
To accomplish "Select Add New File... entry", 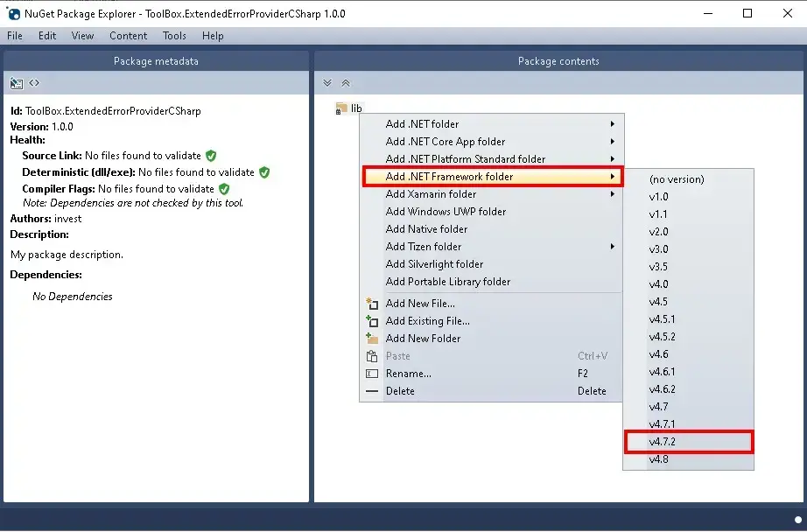I will tap(492, 304).
